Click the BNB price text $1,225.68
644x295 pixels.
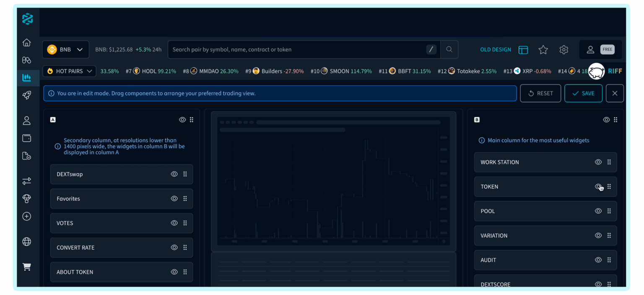click(x=121, y=50)
